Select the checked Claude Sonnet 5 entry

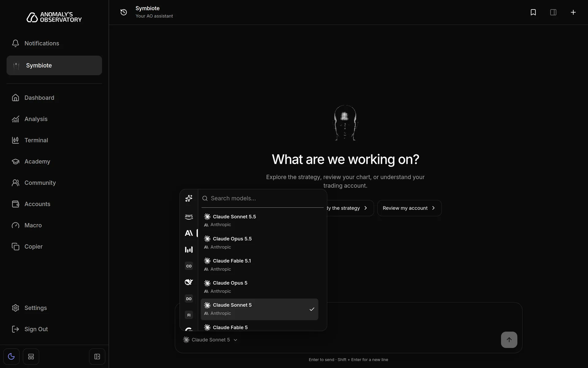(x=259, y=309)
